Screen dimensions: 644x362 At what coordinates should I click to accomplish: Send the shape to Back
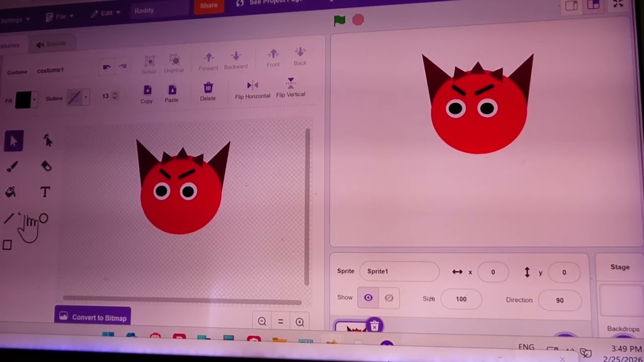tap(300, 56)
